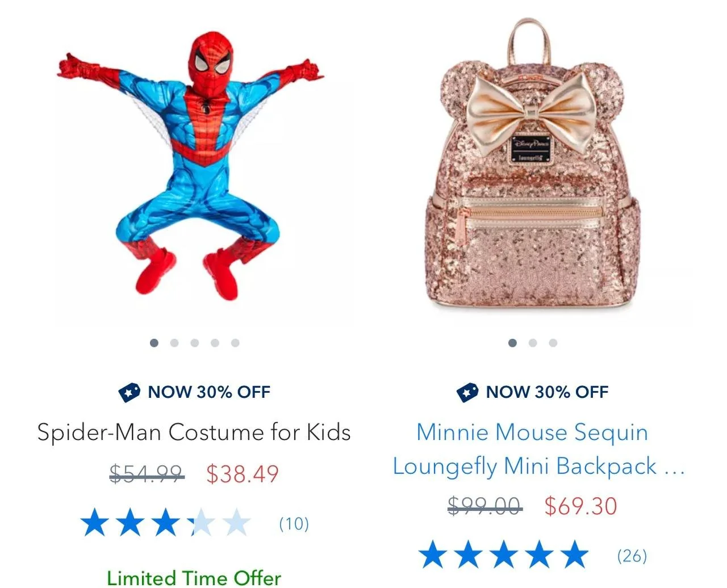
Task: Click the fifth star of Spider-Man costume rating
Action: (x=236, y=523)
